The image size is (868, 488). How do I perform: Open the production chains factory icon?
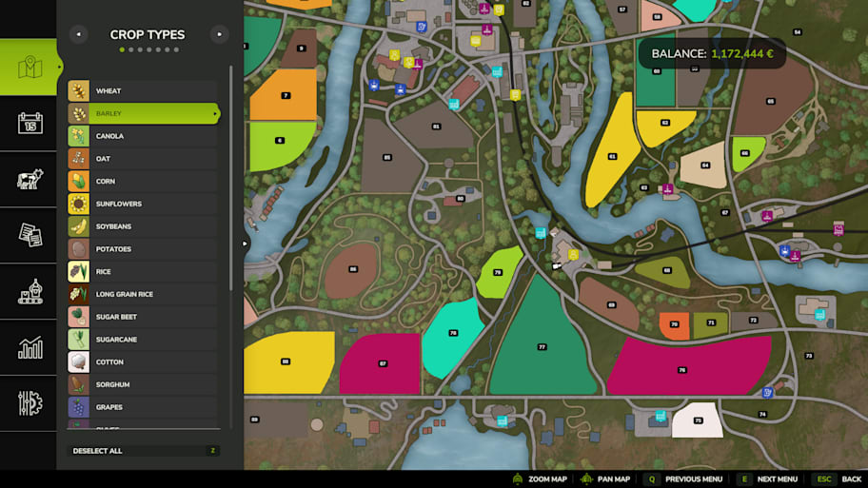tap(30, 291)
